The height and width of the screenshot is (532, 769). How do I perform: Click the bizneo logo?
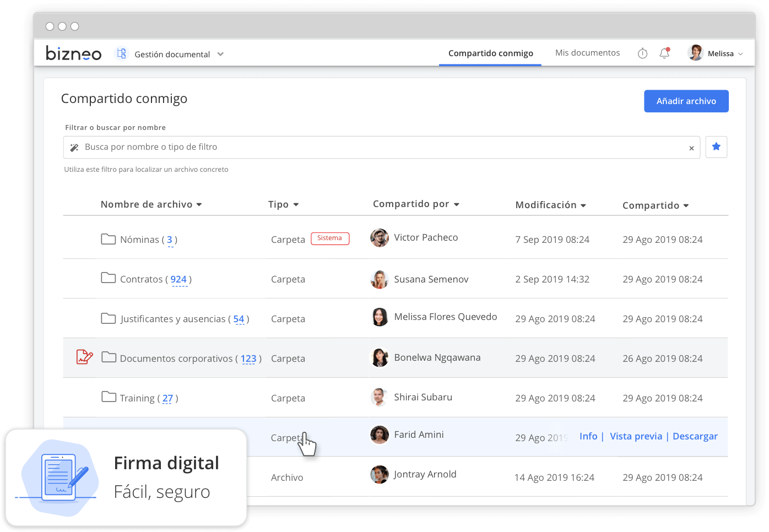[x=73, y=53]
